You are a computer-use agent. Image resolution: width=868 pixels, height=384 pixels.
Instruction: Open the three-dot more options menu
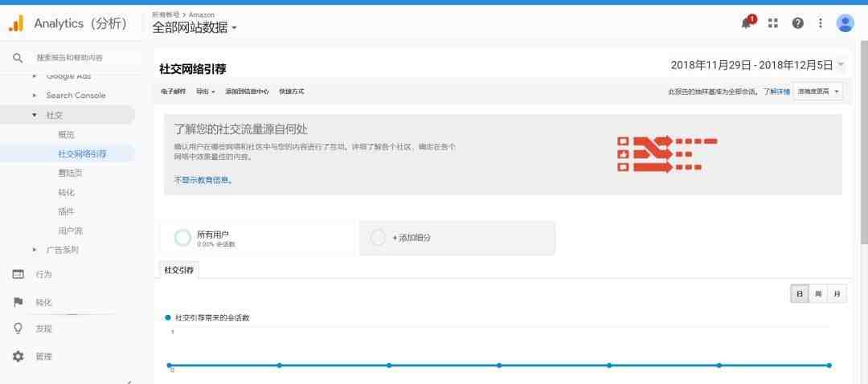[x=821, y=23]
